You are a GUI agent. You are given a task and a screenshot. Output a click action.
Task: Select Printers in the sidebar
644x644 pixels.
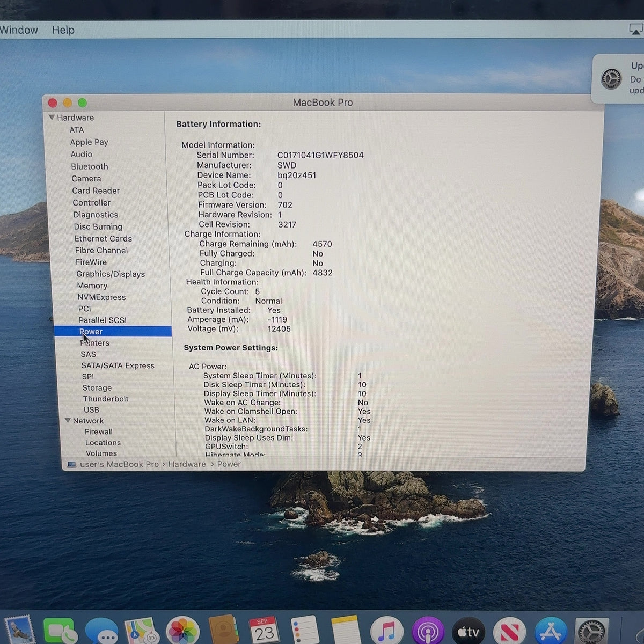tap(94, 343)
